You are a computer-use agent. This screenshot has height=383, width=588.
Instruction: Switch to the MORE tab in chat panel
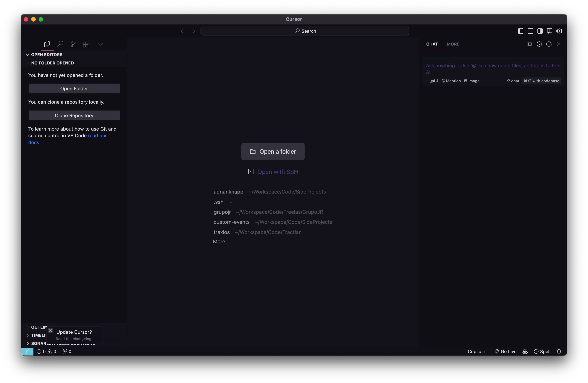453,44
